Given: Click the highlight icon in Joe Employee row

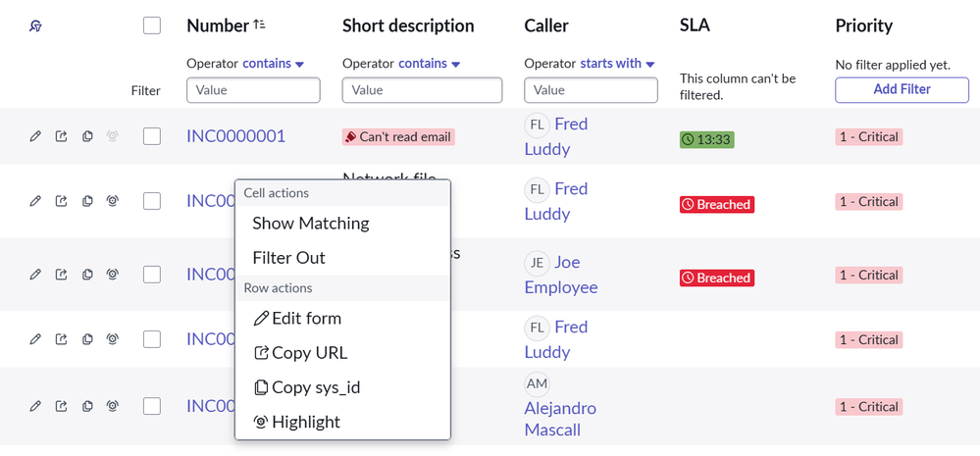Looking at the screenshot, I should 113,274.
